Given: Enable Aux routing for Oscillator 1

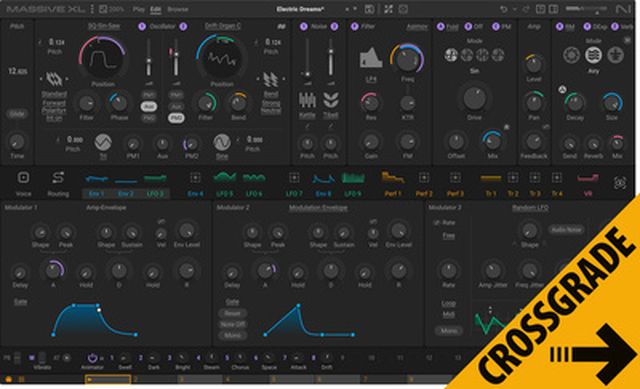Looking at the screenshot, I should (x=149, y=107).
